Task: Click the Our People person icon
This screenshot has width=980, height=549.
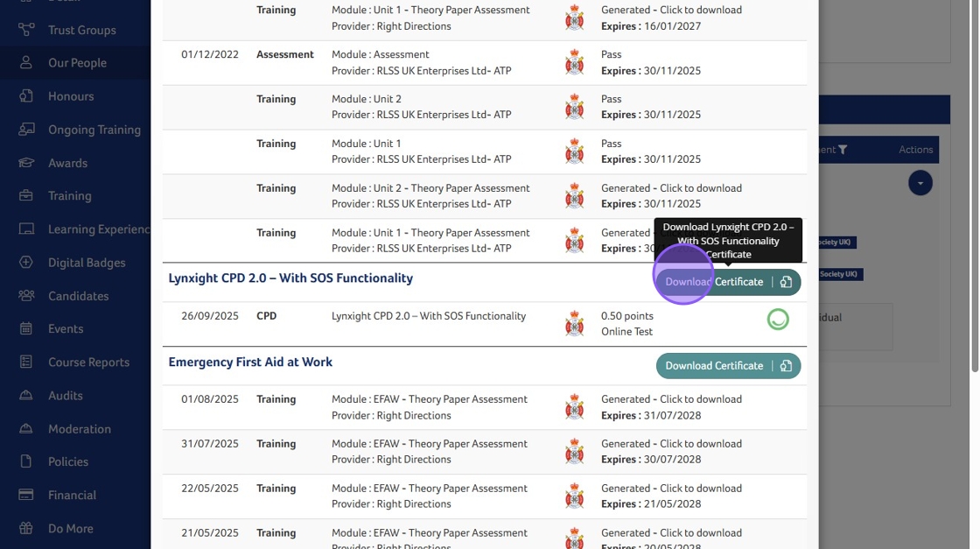Action: click(26, 62)
